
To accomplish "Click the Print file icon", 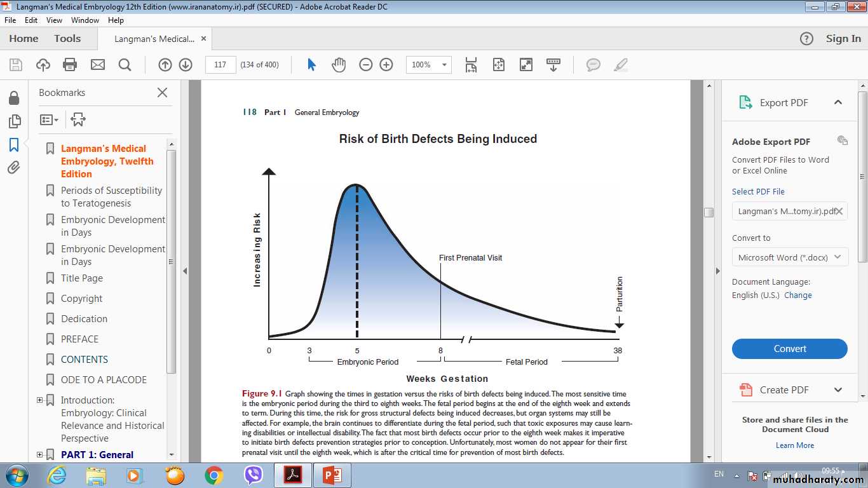I will coord(70,65).
